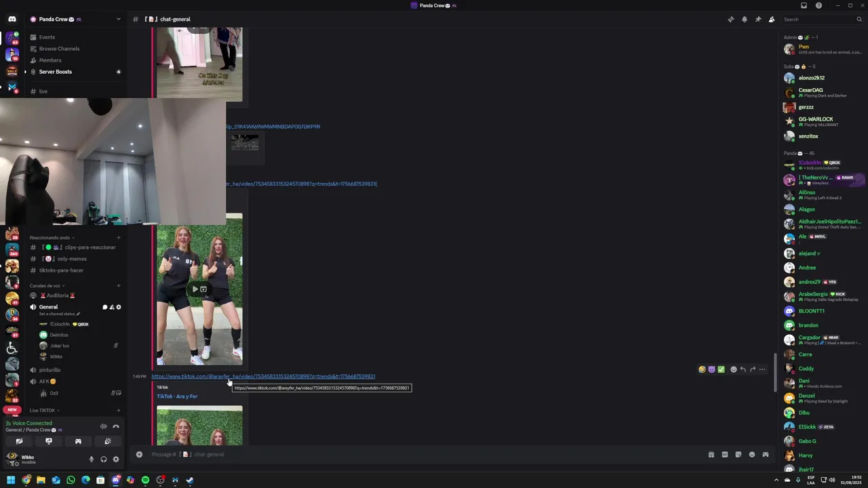This screenshot has width=868, height=488.
Task: Click the TikTok · Ara y Fer embed title
Action: click(177, 396)
